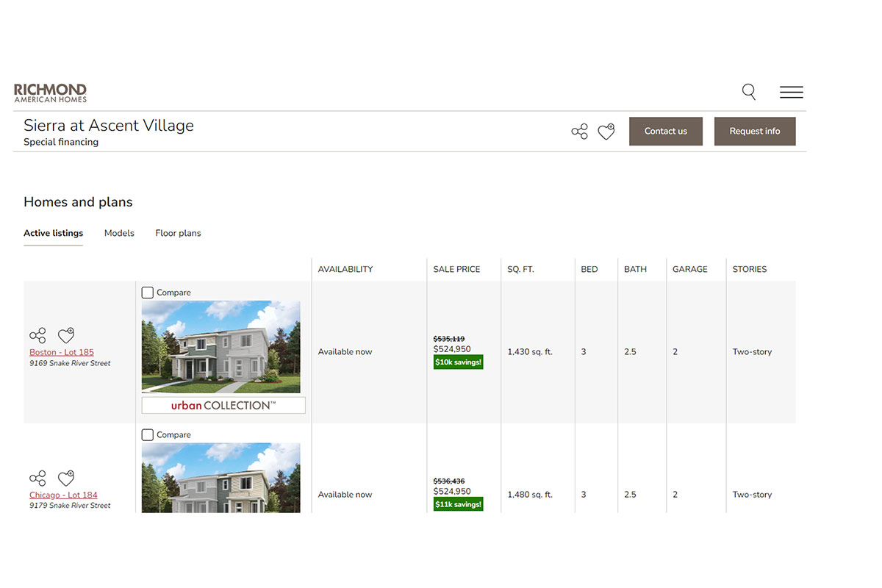
Task: Select the Active listings tab
Action: (x=53, y=233)
